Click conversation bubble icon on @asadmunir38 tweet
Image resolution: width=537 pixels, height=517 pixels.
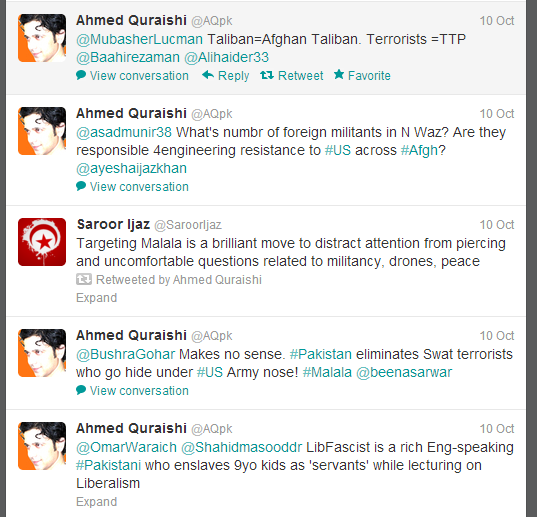(x=81, y=186)
